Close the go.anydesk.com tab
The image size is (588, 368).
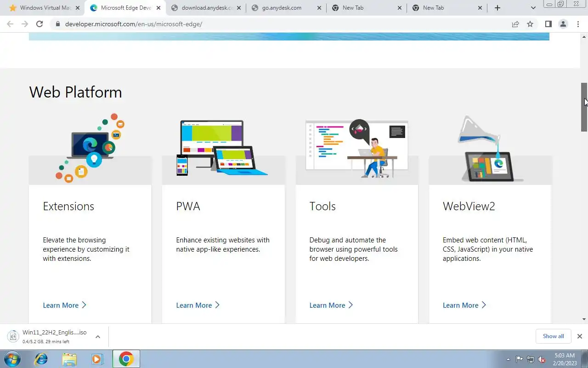pos(319,8)
